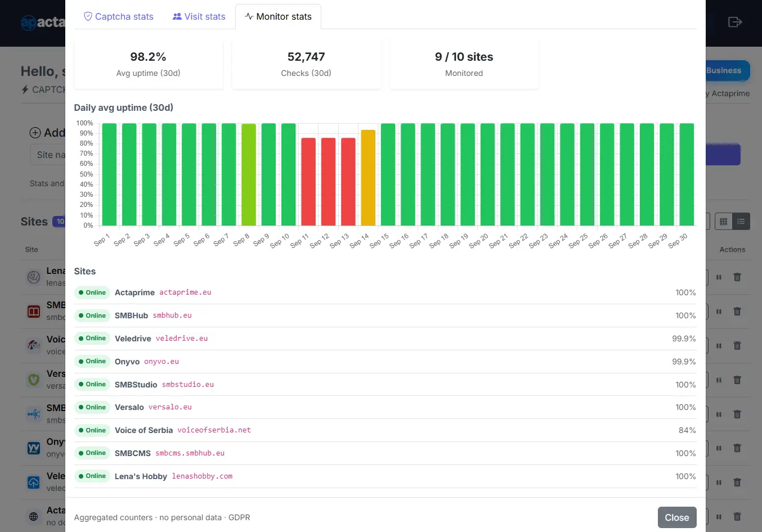Switch to the Captcha stats tab
The width and height of the screenshot is (762, 532).
tap(118, 16)
